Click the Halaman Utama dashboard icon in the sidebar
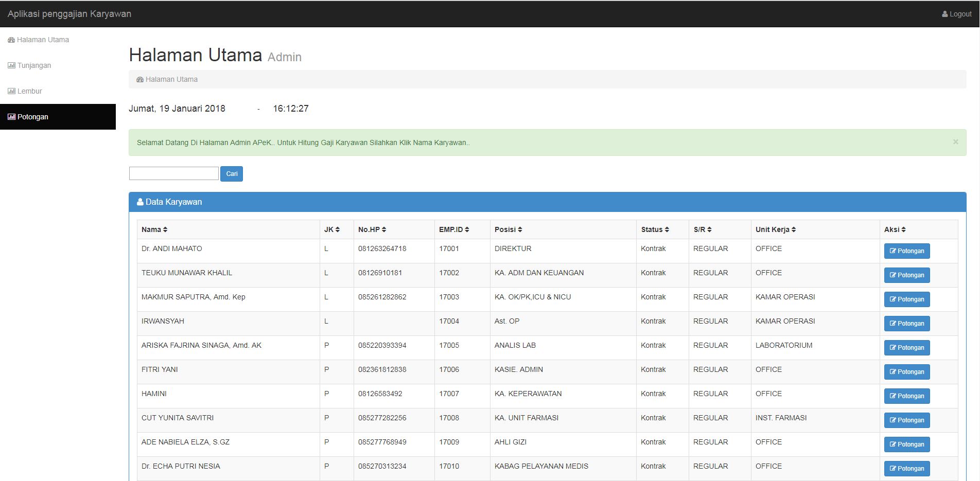Viewport: 980px width, 481px height. tap(11, 40)
